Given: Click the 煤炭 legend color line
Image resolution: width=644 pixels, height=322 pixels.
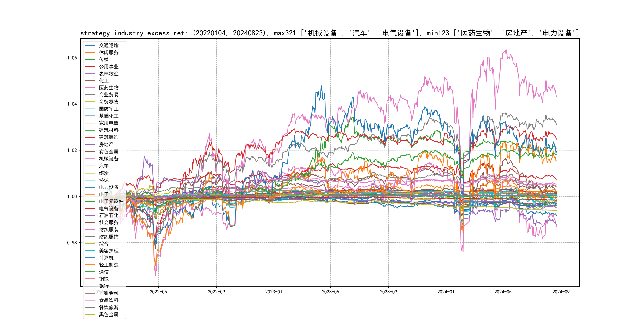Looking at the screenshot, I should [90, 173].
